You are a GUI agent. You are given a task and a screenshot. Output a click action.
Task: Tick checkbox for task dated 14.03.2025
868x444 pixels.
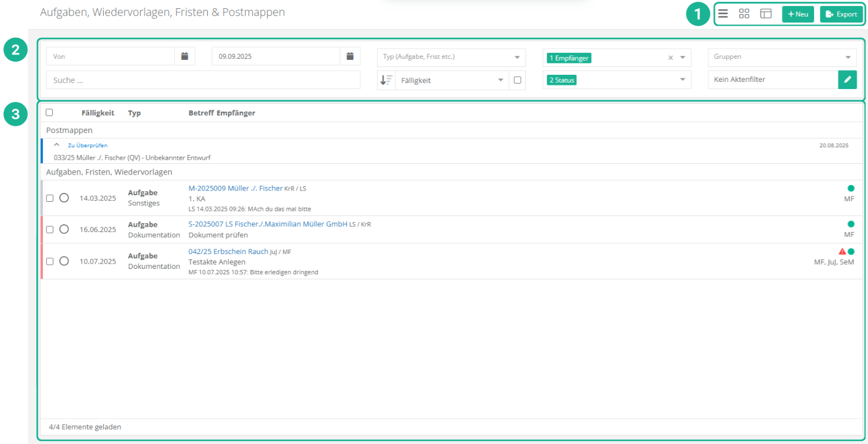[x=50, y=198]
